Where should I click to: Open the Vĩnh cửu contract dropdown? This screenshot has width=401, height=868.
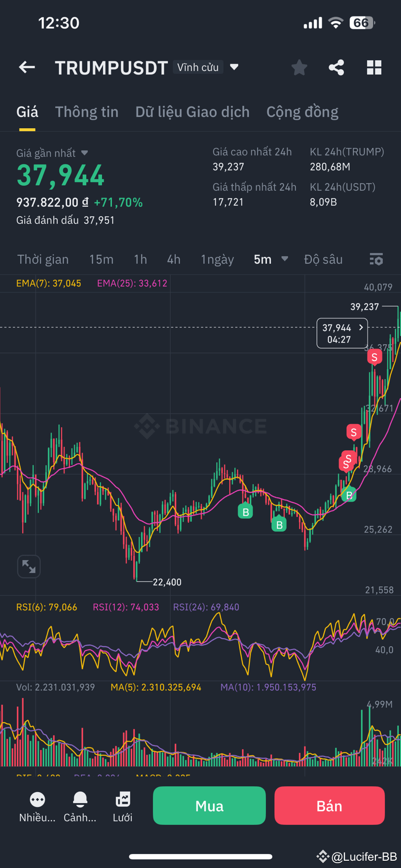(234, 67)
